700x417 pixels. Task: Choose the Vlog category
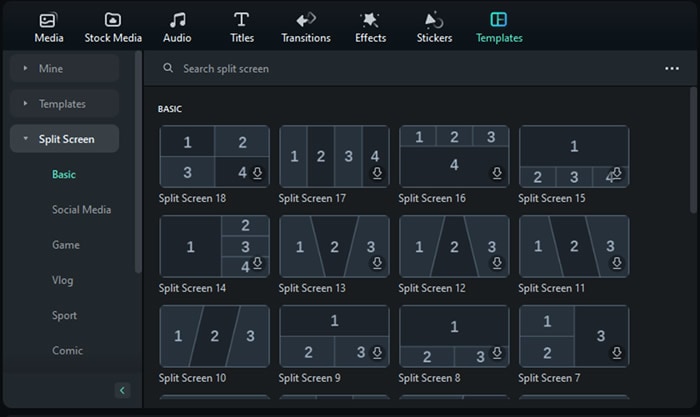pyautogui.click(x=63, y=280)
